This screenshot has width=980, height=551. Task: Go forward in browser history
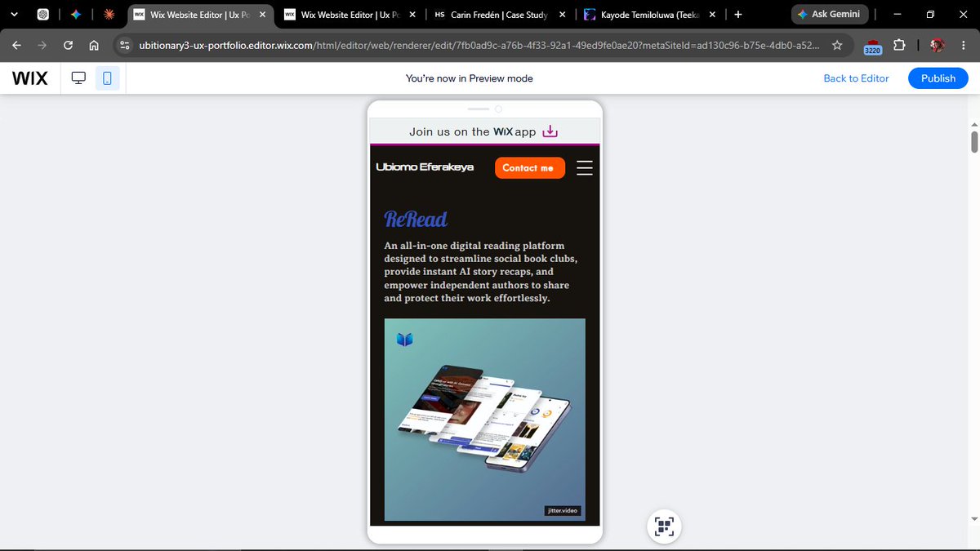42,46
